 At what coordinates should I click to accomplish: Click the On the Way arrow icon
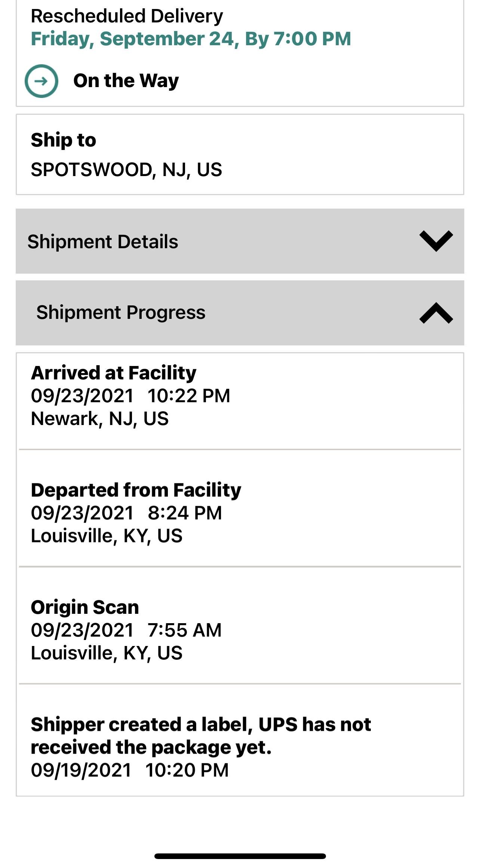[41, 81]
